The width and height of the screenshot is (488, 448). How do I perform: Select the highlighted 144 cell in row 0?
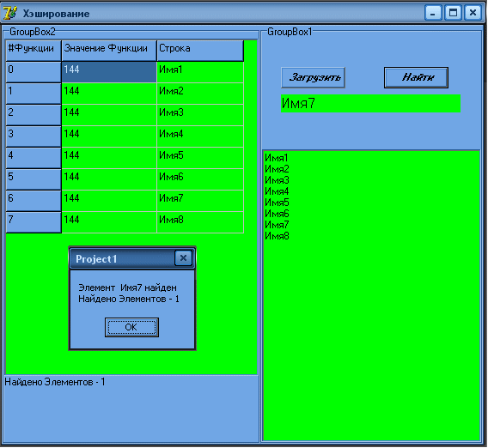click(109, 72)
